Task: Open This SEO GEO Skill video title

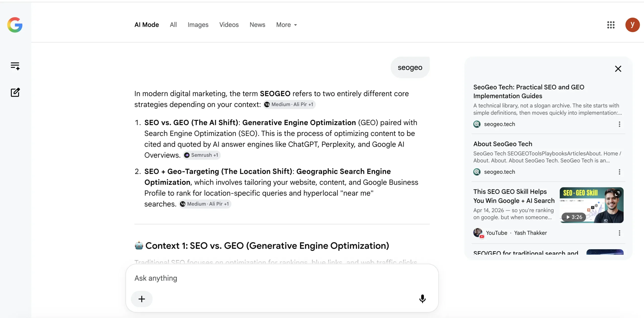Action: 514,196
